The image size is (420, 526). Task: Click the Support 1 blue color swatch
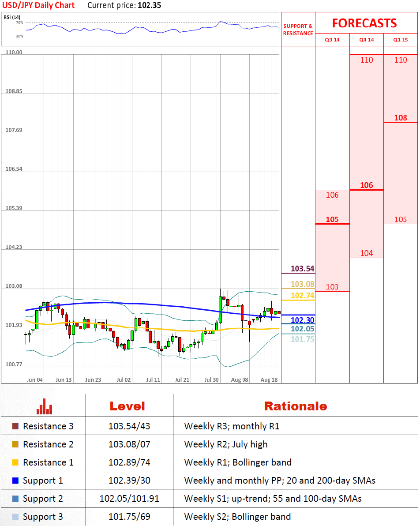15,481
